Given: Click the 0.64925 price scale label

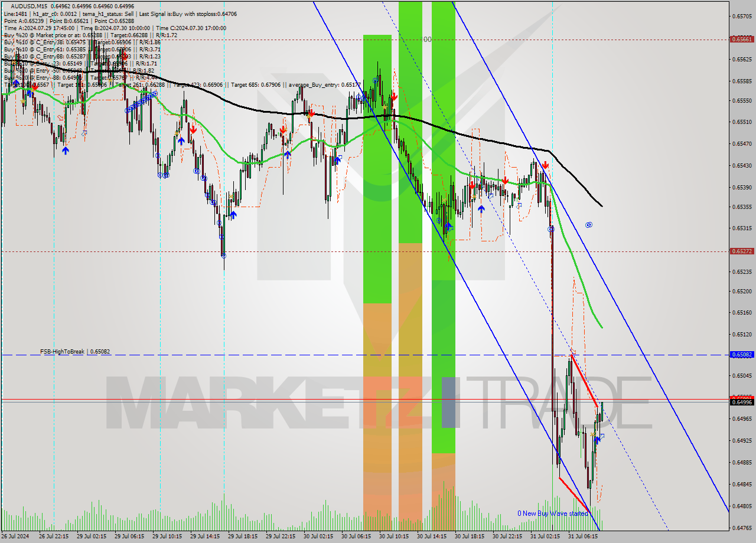Looking at the screenshot, I should [x=742, y=440].
